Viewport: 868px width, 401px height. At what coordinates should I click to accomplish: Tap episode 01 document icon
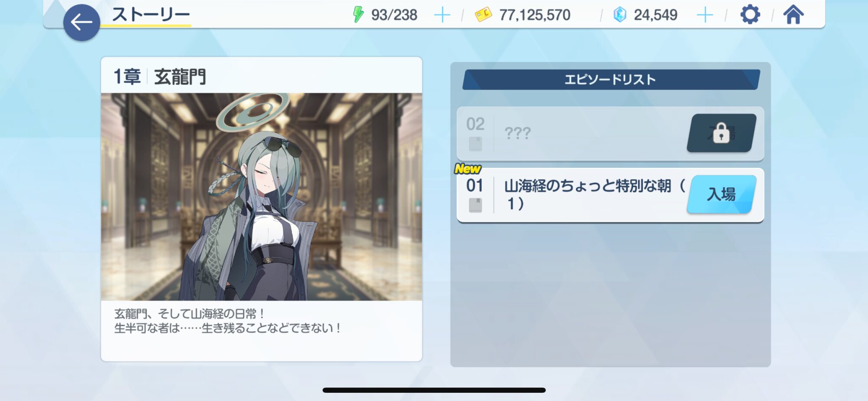click(475, 205)
